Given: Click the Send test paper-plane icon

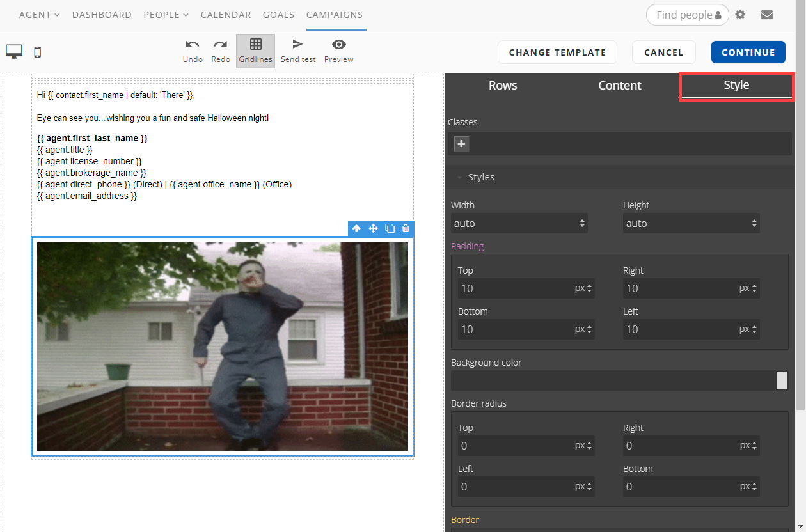Looking at the screenshot, I should tap(298, 45).
